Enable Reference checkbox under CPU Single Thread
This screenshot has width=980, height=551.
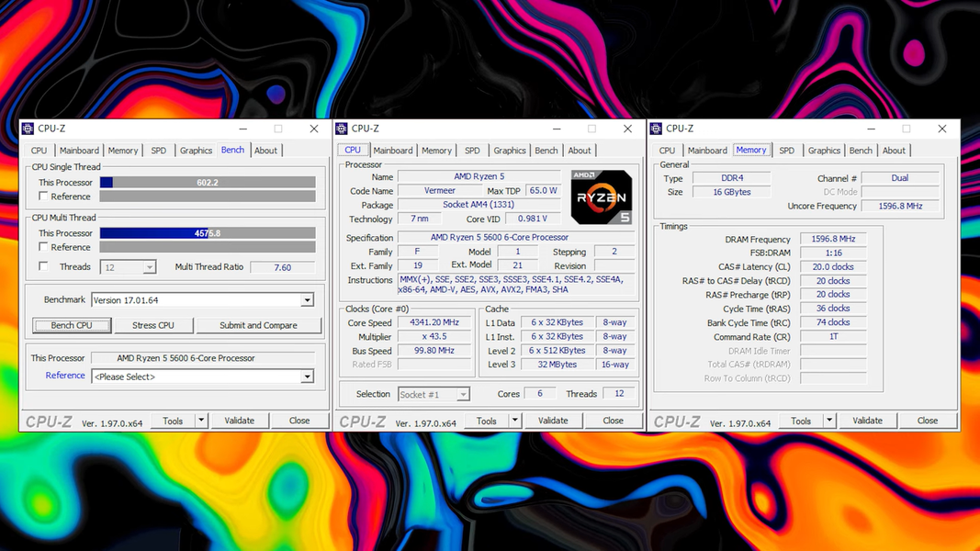[x=43, y=197]
